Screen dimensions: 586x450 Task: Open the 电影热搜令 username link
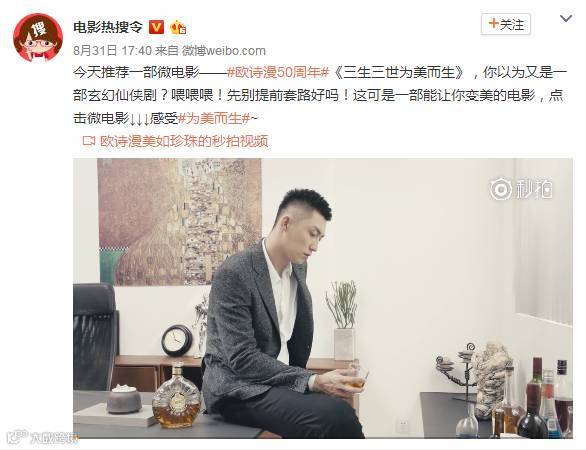tap(108, 27)
